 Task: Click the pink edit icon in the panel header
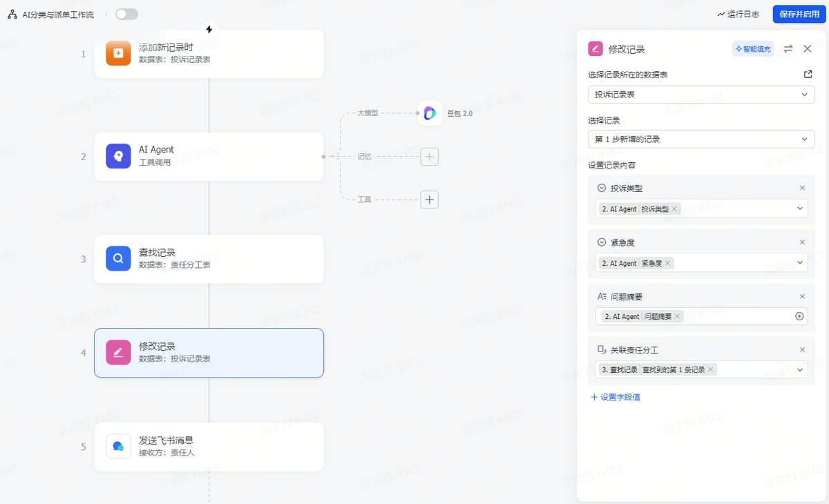(x=595, y=49)
